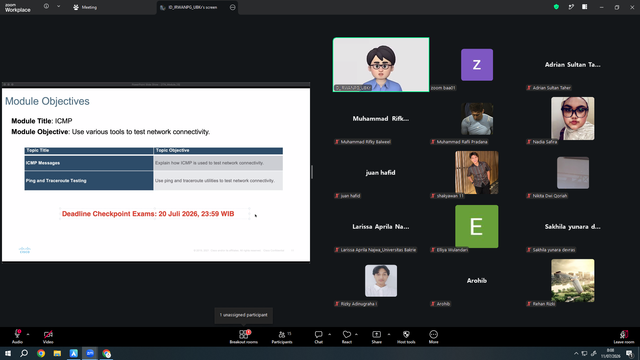Viewport: 640px width, 360px height.
Task: Open Breakout rooms panel
Action: (244, 336)
